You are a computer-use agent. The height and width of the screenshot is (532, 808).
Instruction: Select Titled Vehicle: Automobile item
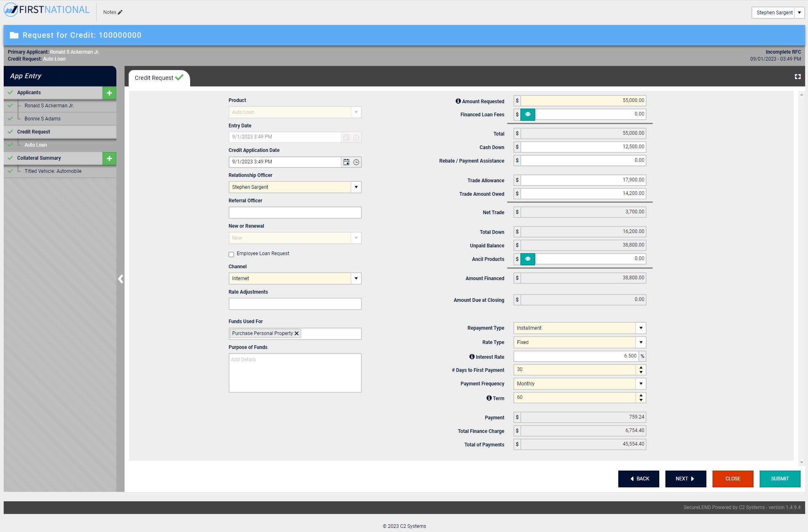[x=60, y=171]
